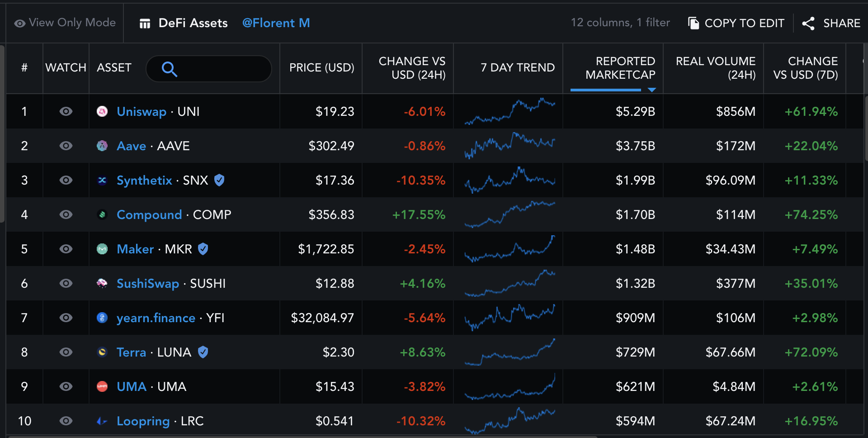Toggle watch for Uniswap
868x438 pixels.
(x=66, y=111)
